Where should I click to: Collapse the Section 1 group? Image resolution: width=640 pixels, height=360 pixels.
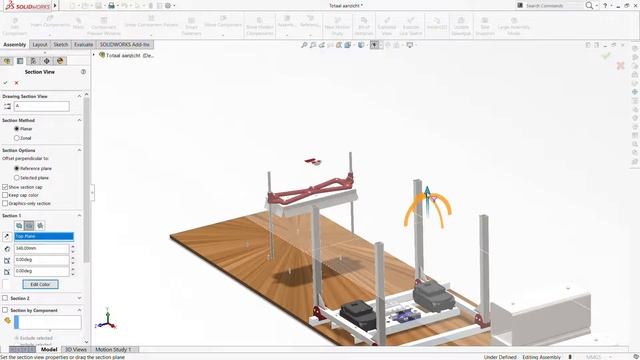click(x=79, y=216)
